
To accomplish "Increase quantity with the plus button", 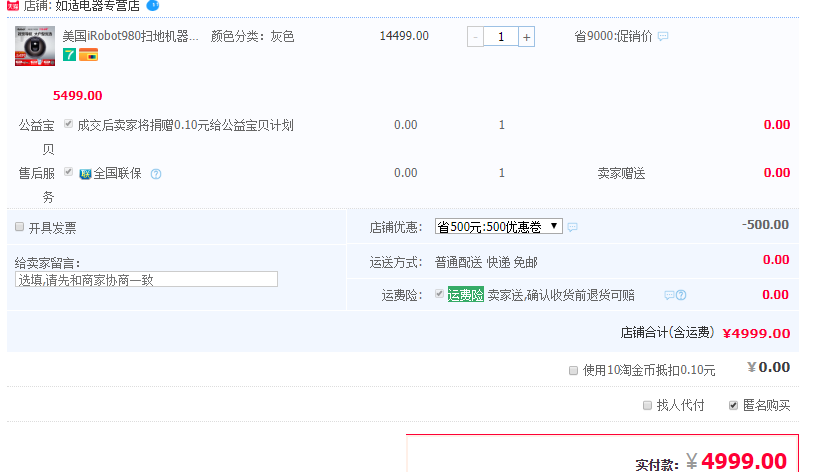I will [x=526, y=37].
